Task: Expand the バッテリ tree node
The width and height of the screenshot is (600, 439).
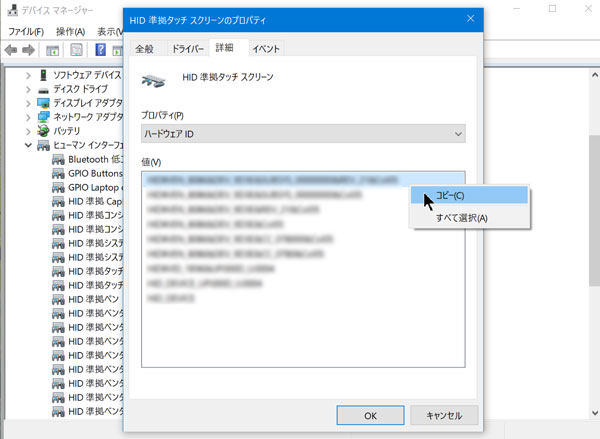Action: tap(28, 131)
